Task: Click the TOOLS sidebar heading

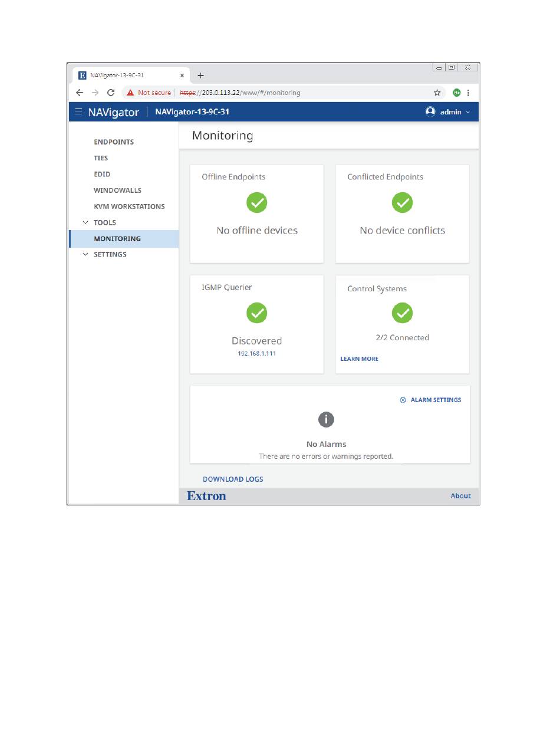Action: 105,223
